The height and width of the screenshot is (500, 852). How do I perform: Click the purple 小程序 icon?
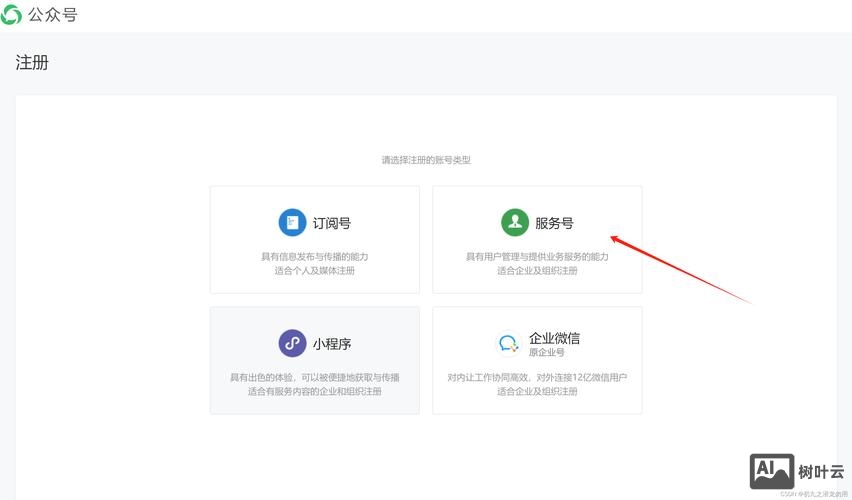292,344
